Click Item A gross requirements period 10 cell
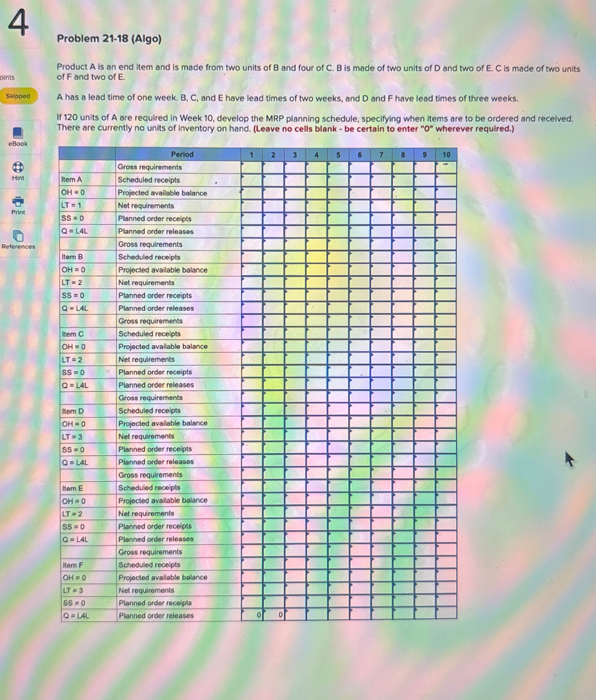This screenshot has height=700, width=596. pos(446,168)
